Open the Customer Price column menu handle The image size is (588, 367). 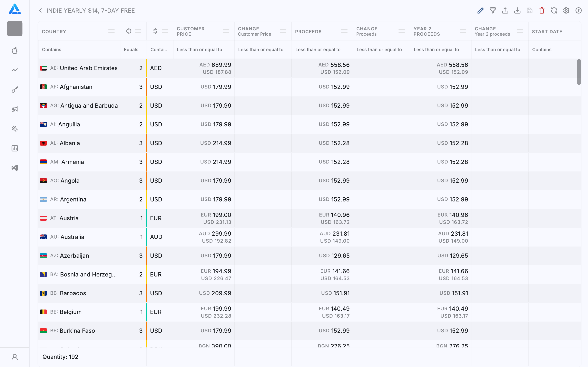click(226, 31)
